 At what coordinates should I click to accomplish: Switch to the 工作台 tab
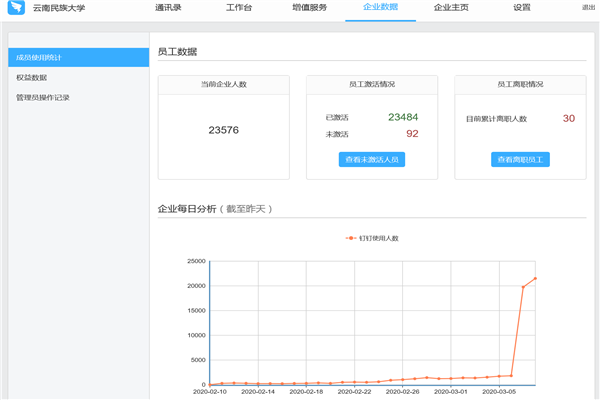click(x=239, y=8)
